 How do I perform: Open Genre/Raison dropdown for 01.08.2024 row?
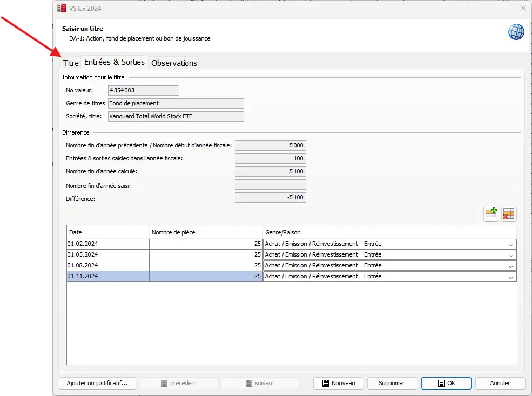click(510, 266)
